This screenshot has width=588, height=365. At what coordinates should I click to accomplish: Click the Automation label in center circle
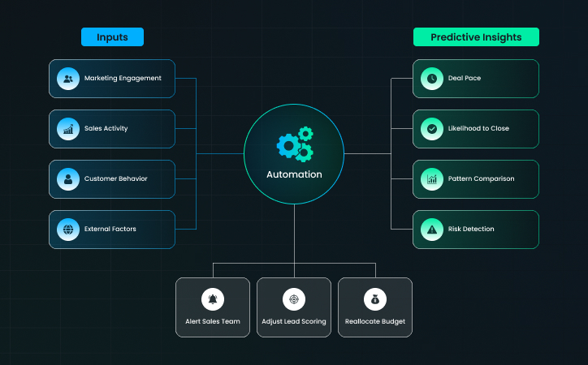(x=294, y=174)
